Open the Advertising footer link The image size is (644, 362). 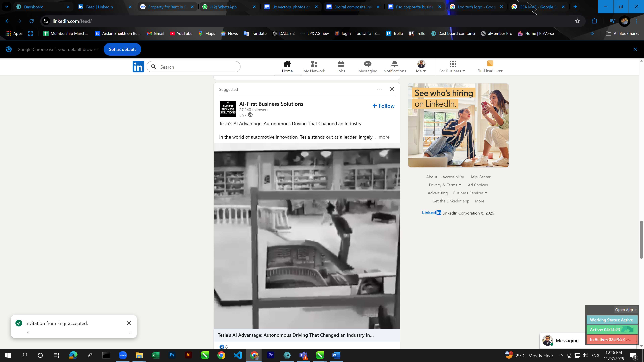coord(438,193)
